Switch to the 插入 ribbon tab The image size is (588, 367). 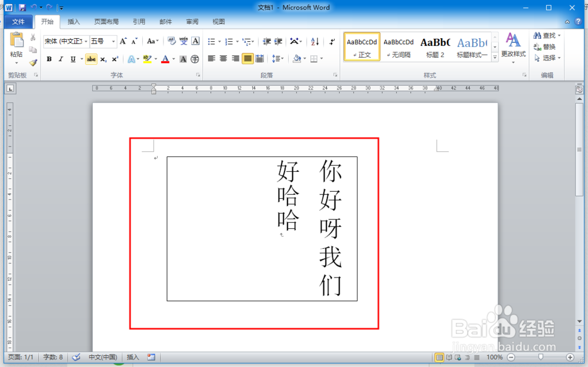click(73, 21)
